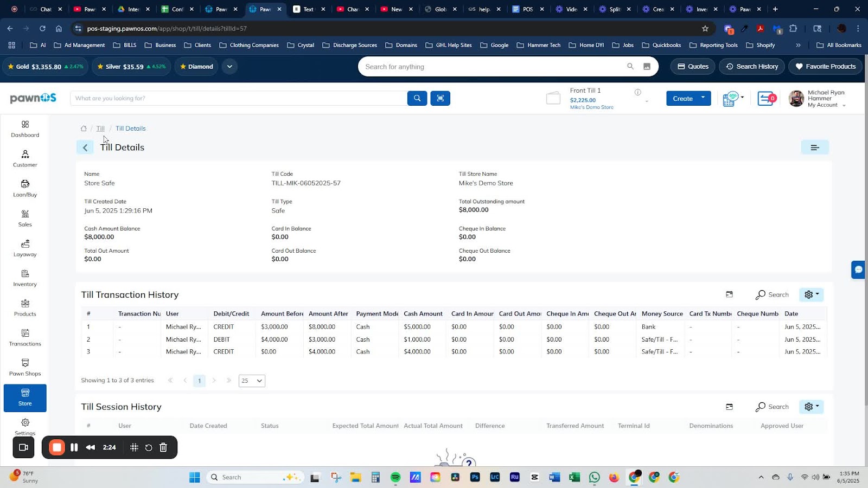Open the cart icon with zero badge
Viewport: 868px width, 488px height.
tap(767, 99)
